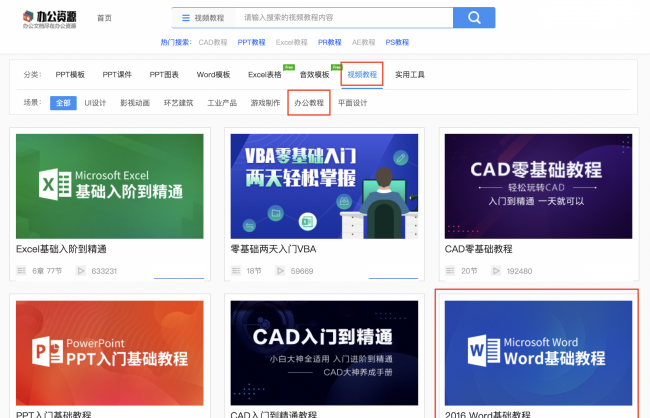The height and width of the screenshot is (418, 650).
Task: Open the CAD零基础教程 thumbnail
Action: 538,186
